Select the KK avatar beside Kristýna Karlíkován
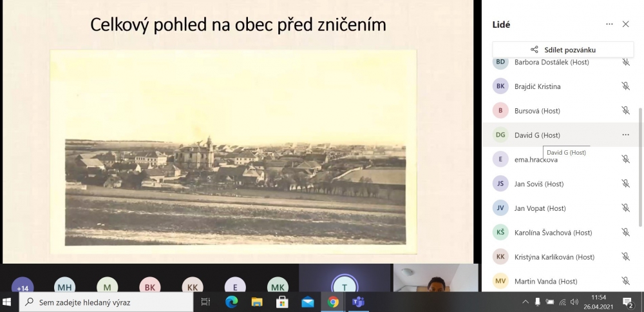This screenshot has width=644, height=312. tap(500, 257)
